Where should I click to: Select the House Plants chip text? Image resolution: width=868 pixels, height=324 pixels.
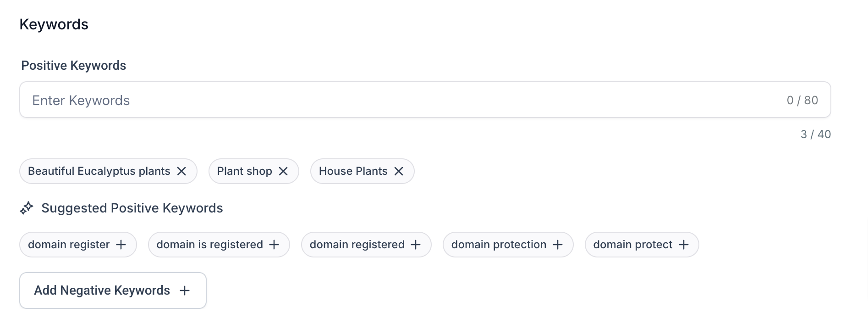[353, 171]
